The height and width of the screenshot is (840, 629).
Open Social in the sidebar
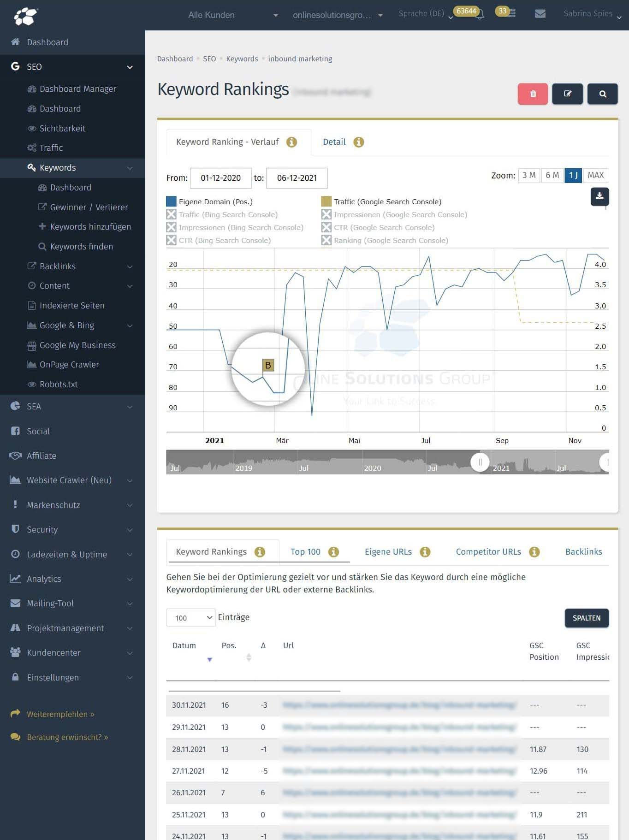coord(38,431)
